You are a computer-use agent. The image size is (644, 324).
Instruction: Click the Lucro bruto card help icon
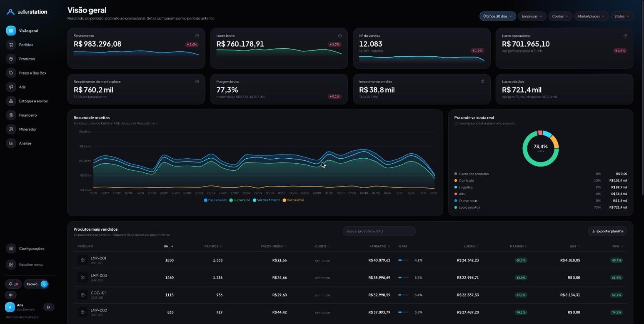coord(340,36)
